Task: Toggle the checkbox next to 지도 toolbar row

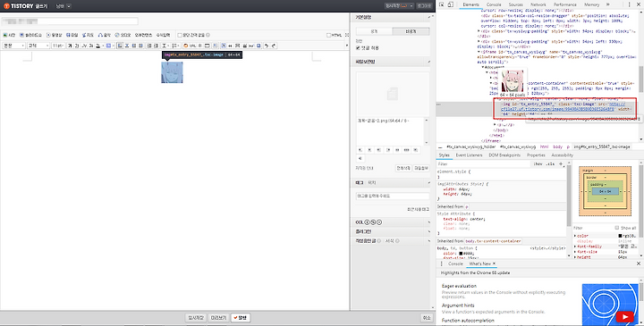Action: pyautogui.click(x=180, y=35)
